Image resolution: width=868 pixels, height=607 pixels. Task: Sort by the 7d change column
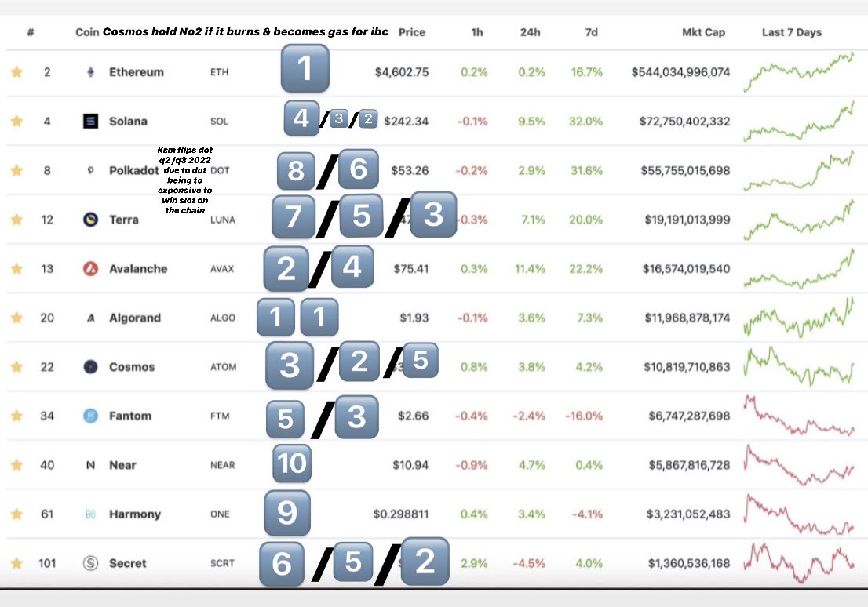[x=592, y=32]
